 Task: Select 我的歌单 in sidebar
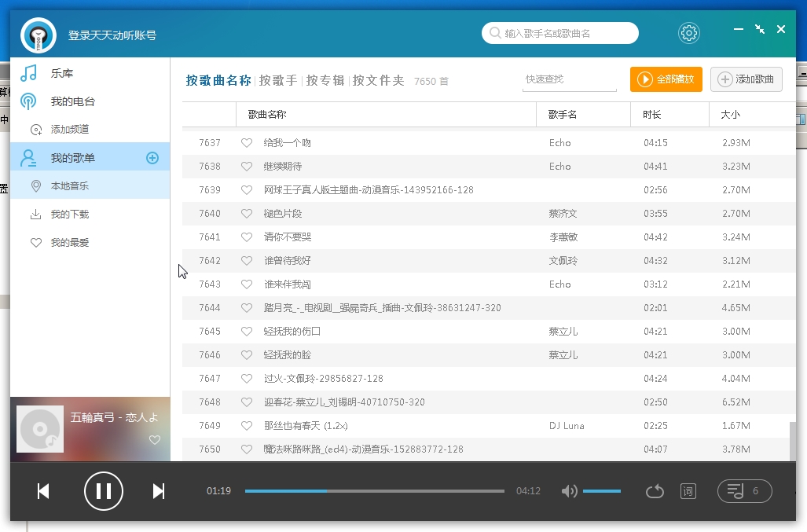click(90, 157)
